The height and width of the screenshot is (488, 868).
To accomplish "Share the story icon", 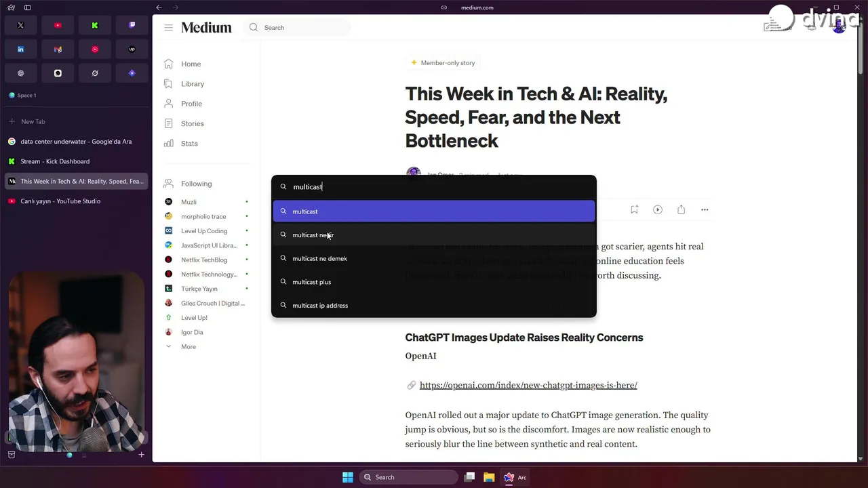I will tap(681, 209).
